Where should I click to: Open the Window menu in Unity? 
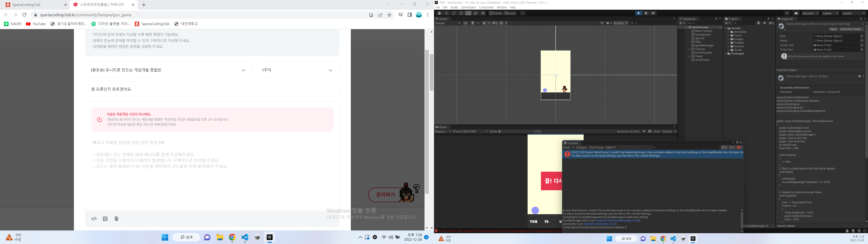coord(501,7)
